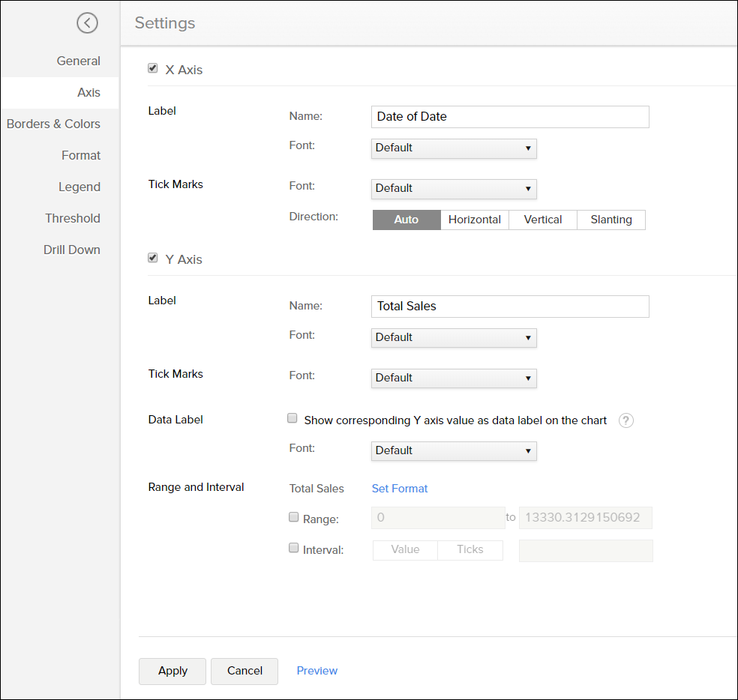Select Horizontal tick mark direction
738x700 pixels.
(474, 220)
